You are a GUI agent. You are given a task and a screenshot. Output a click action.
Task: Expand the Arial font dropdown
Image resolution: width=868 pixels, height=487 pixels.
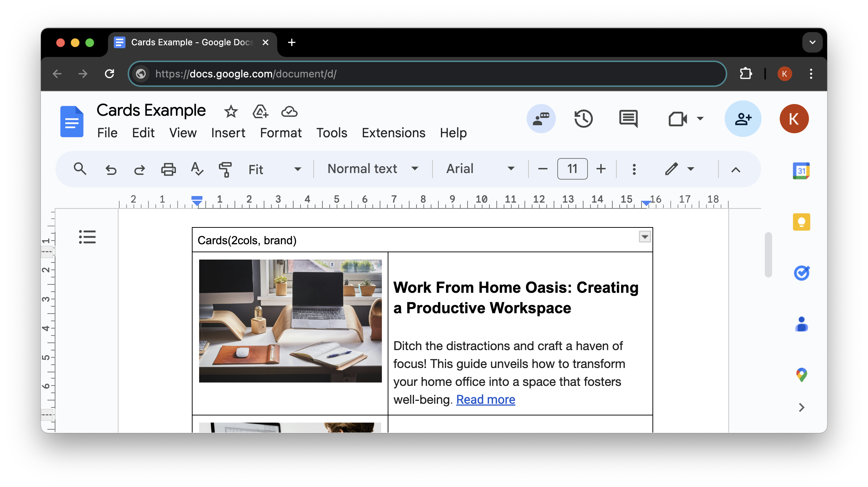[480, 169]
